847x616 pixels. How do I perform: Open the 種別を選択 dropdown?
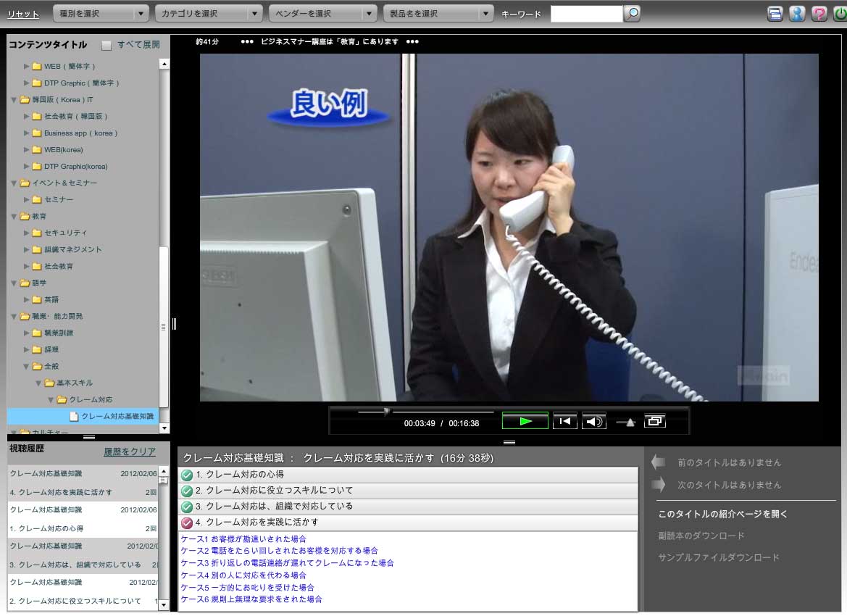coord(101,14)
